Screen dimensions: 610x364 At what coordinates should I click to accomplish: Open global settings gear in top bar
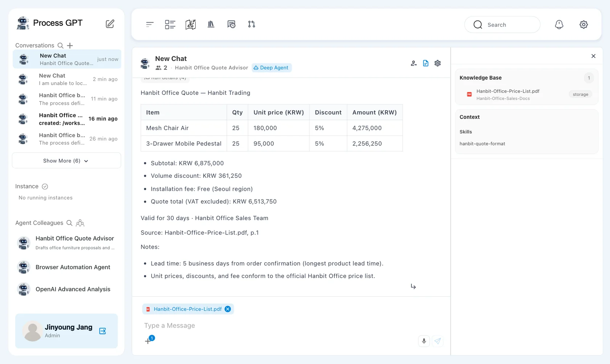pyautogui.click(x=584, y=25)
